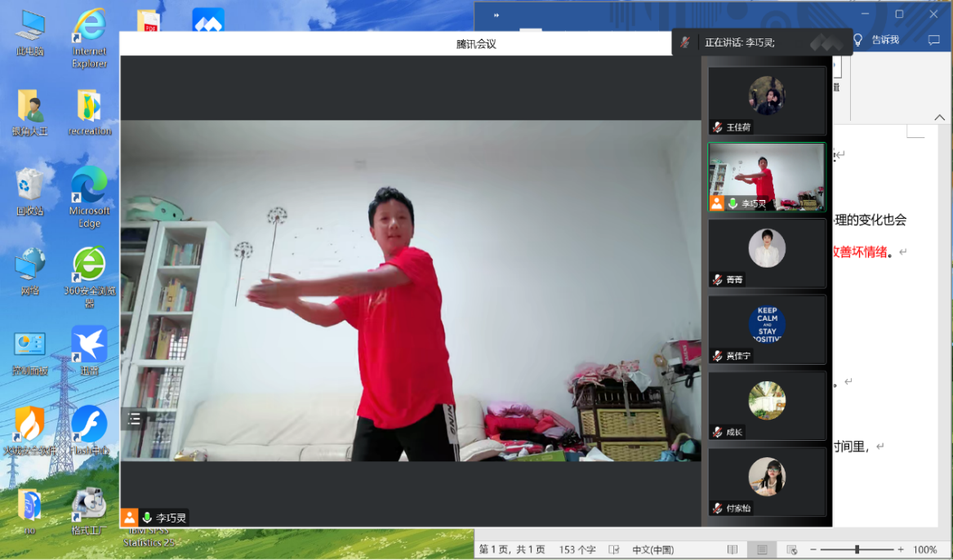Select 王佳荷's participant tile
This screenshot has width=953, height=560.
[x=767, y=101]
